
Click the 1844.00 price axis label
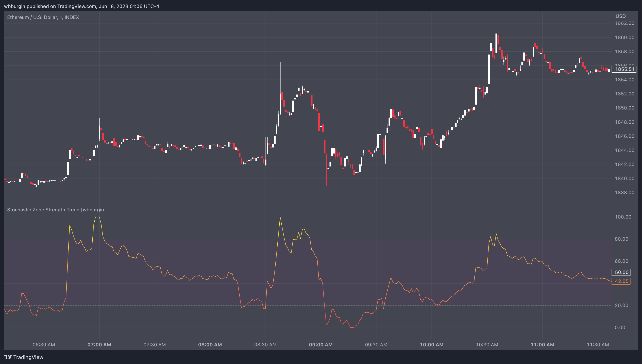pos(625,150)
